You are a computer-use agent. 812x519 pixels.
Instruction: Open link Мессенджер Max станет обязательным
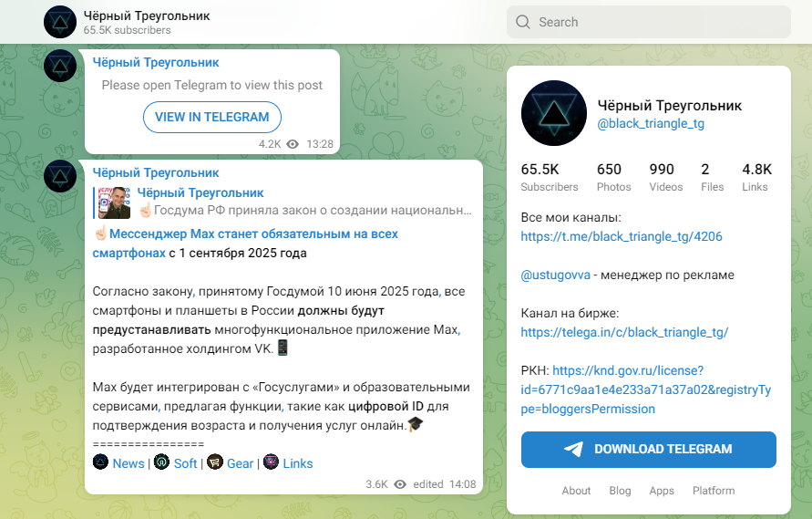point(245,244)
